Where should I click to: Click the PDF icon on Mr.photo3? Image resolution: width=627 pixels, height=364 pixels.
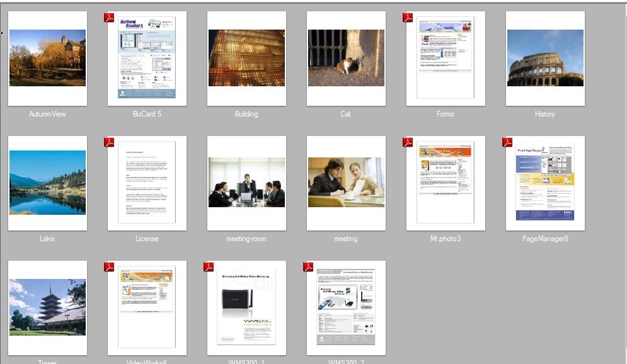[407, 142]
